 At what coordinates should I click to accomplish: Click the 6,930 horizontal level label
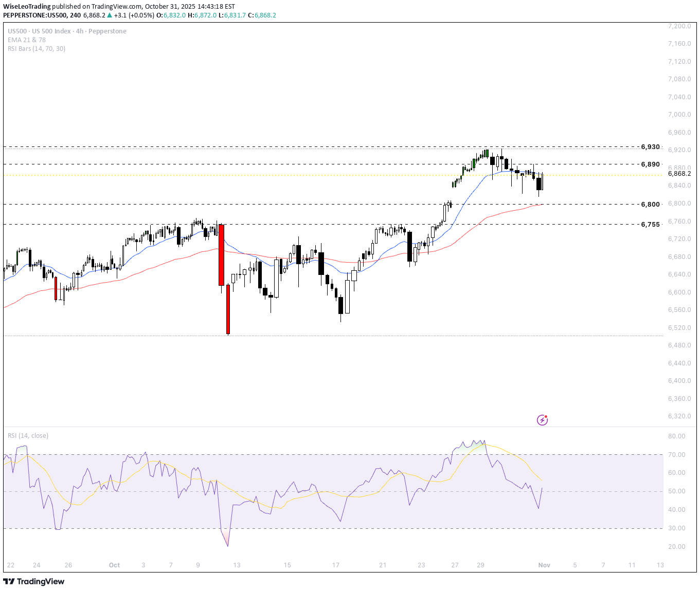tap(650, 147)
